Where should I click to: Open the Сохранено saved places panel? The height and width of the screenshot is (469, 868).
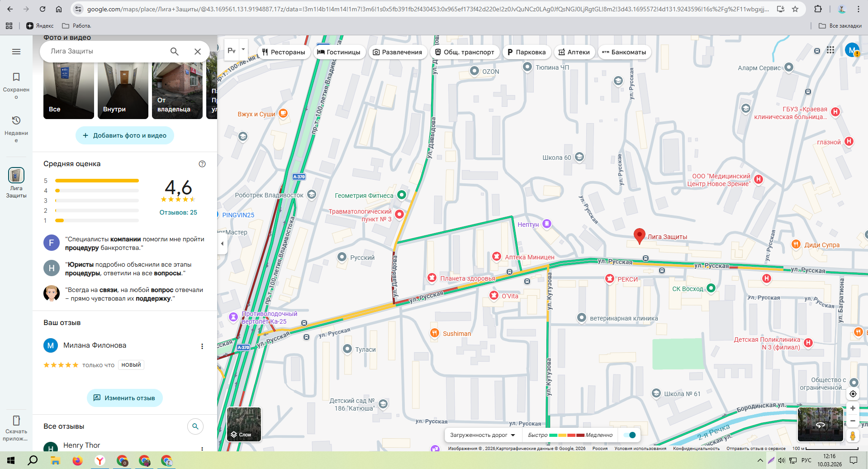pyautogui.click(x=16, y=85)
